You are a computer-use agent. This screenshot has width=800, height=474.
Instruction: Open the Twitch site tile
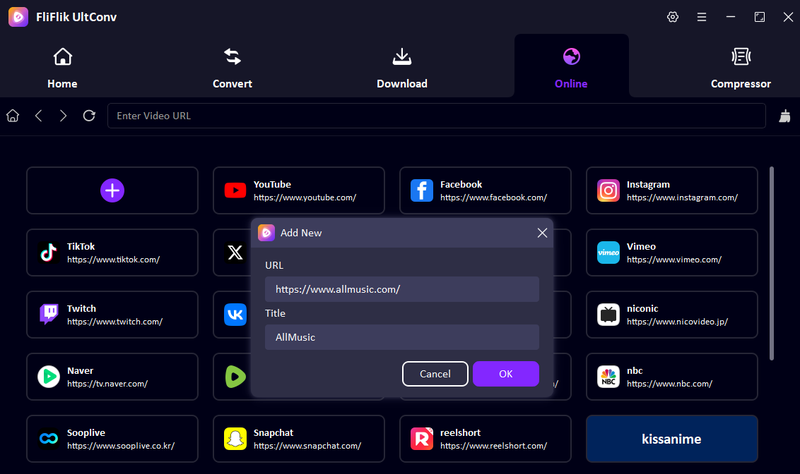(x=112, y=314)
